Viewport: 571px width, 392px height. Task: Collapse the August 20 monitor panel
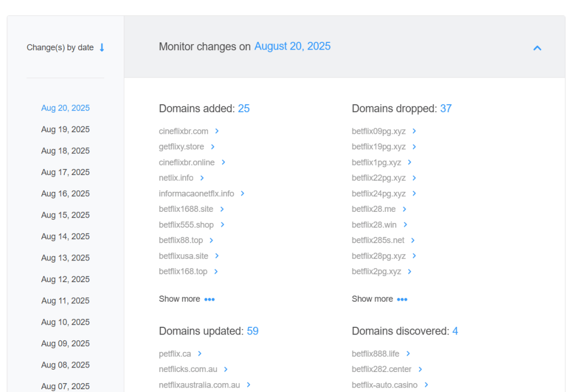[537, 48]
